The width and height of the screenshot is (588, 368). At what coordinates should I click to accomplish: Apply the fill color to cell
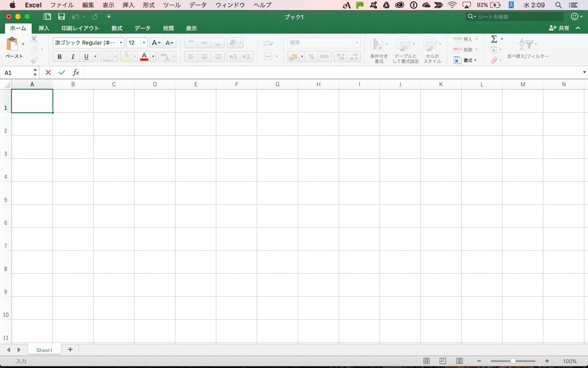(126, 56)
